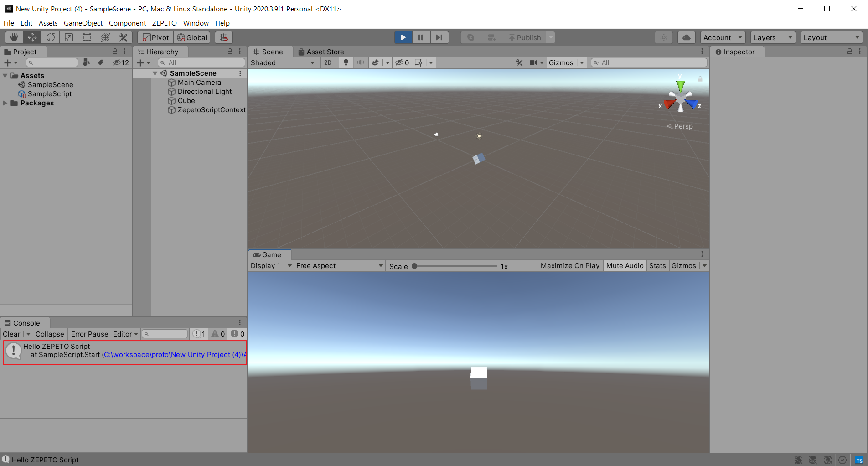868x466 pixels.
Task: Toggle hidden packages count 12
Action: point(121,62)
